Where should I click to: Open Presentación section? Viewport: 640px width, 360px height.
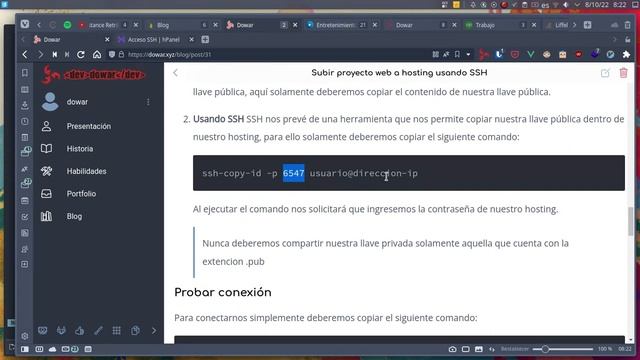coord(89,126)
